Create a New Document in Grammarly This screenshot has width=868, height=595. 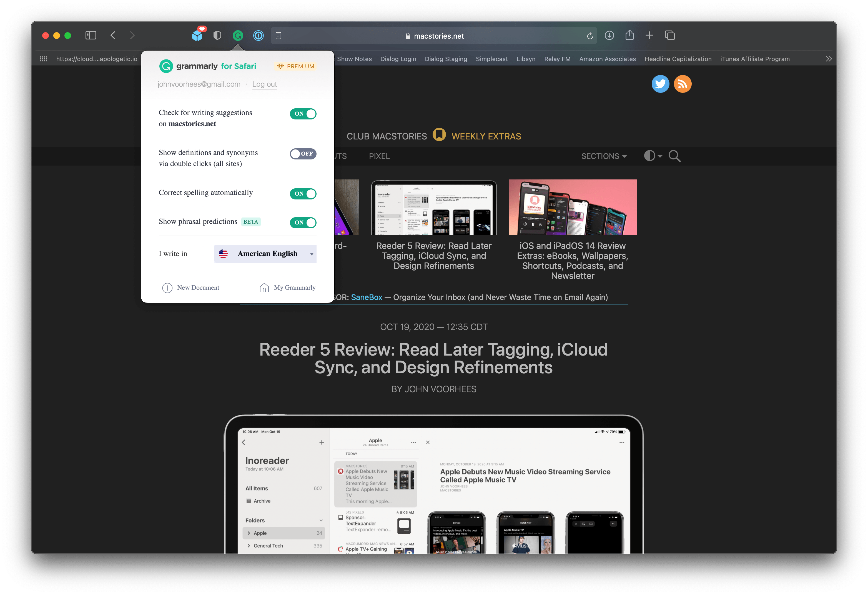[191, 287]
